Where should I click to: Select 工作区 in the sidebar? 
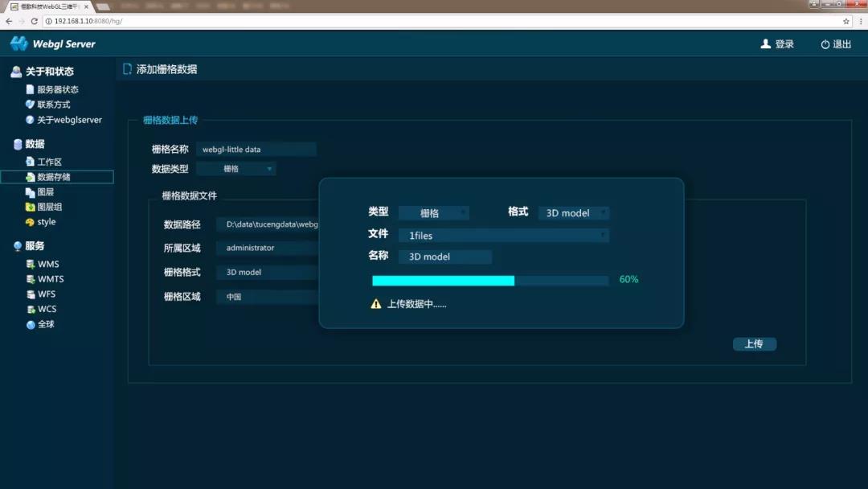pos(49,162)
